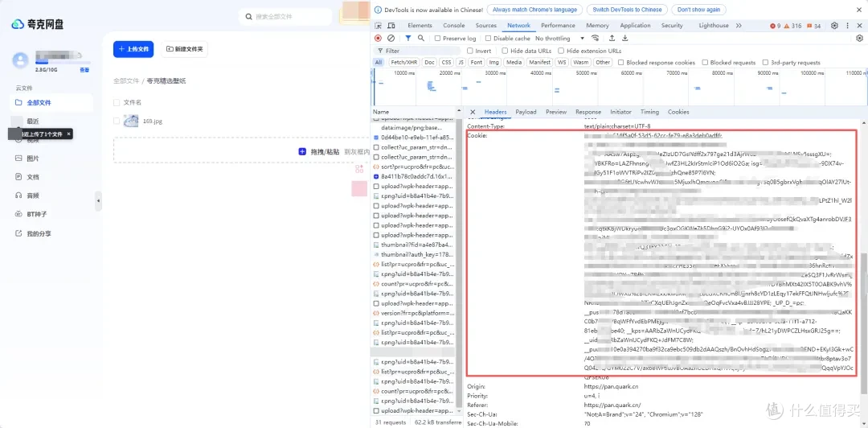The image size is (868, 428).
Task: Click the 搜索全部文件 search box
Action: pos(285,17)
